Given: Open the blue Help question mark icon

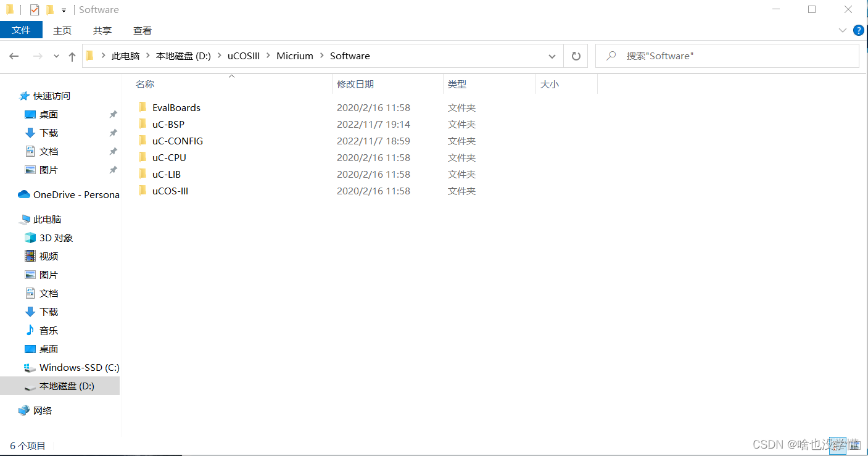Looking at the screenshot, I should [x=858, y=30].
